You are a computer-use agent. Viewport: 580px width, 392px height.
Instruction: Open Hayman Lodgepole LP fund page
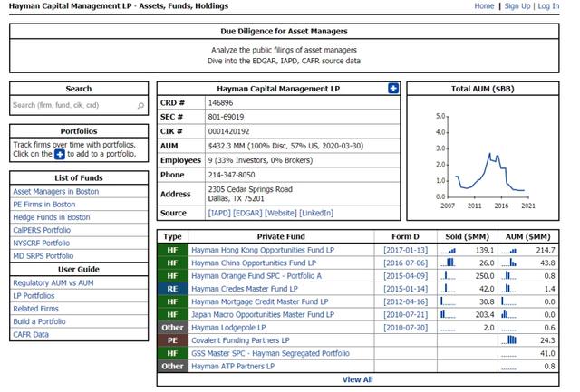228,328
